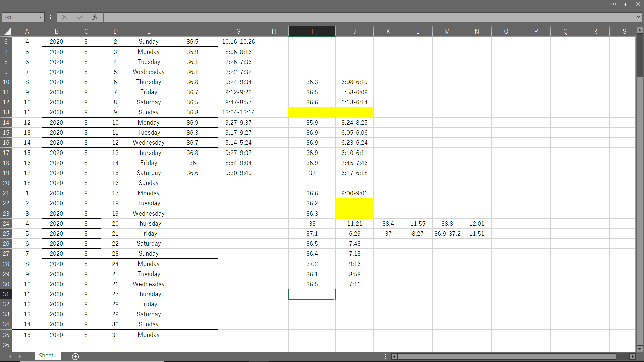Image resolution: width=644 pixels, height=362 pixels.
Task: Click vertical scrollbar up arrow
Action: 640,31
